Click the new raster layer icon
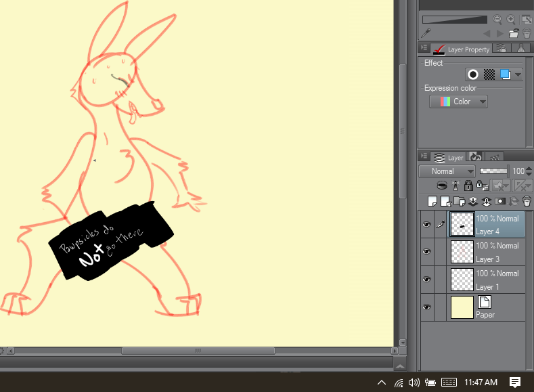 (x=432, y=201)
